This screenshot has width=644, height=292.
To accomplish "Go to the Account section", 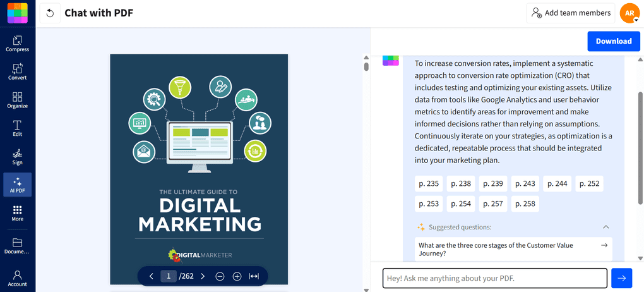I will 17,278.
